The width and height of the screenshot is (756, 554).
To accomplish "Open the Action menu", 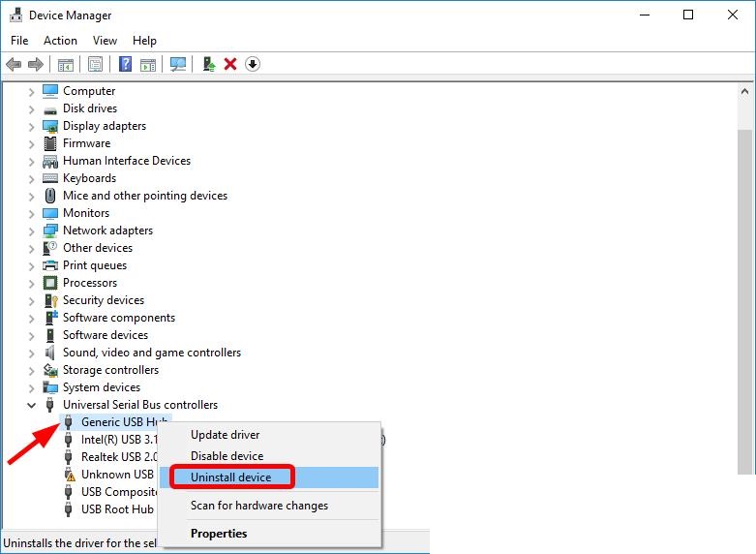I will point(60,41).
